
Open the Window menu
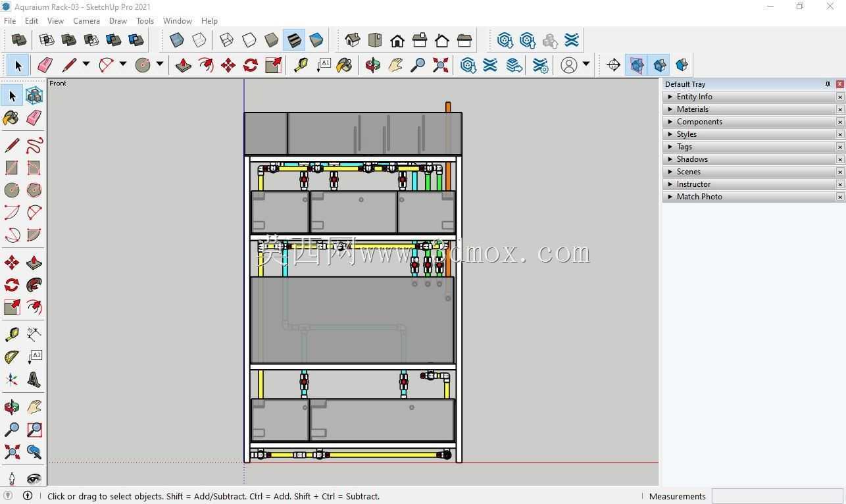(178, 21)
